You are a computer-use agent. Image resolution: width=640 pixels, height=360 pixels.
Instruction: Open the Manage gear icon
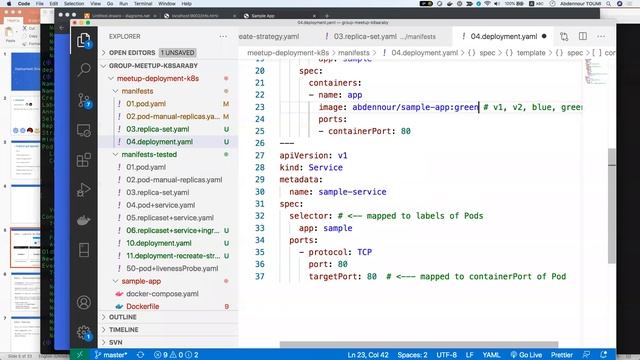click(84, 333)
